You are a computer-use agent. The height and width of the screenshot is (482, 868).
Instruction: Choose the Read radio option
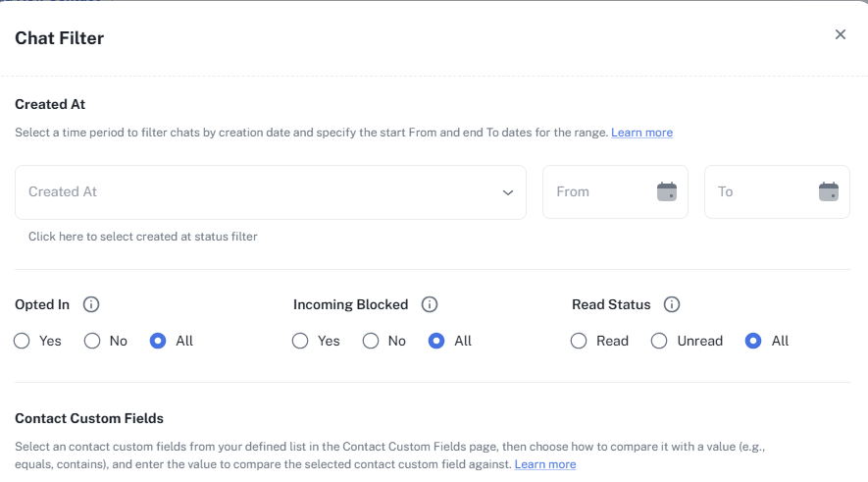pyautogui.click(x=579, y=341)
